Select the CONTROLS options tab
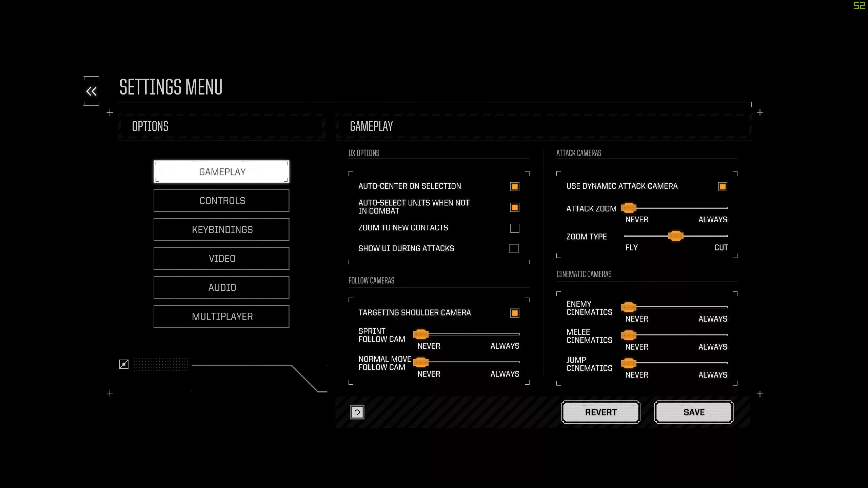Viewport: 868px width, 488px height. pyautogui.click(x=222, y=200)
